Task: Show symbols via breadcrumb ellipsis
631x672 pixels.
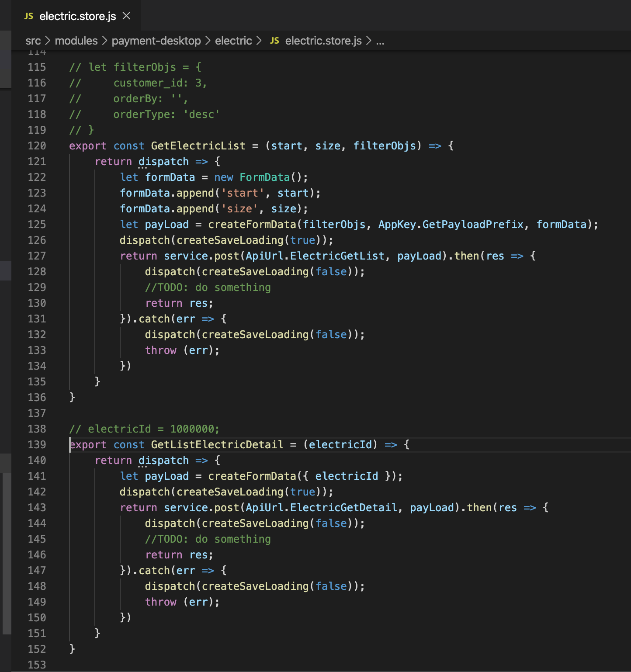Action: (x=380, y=41)
